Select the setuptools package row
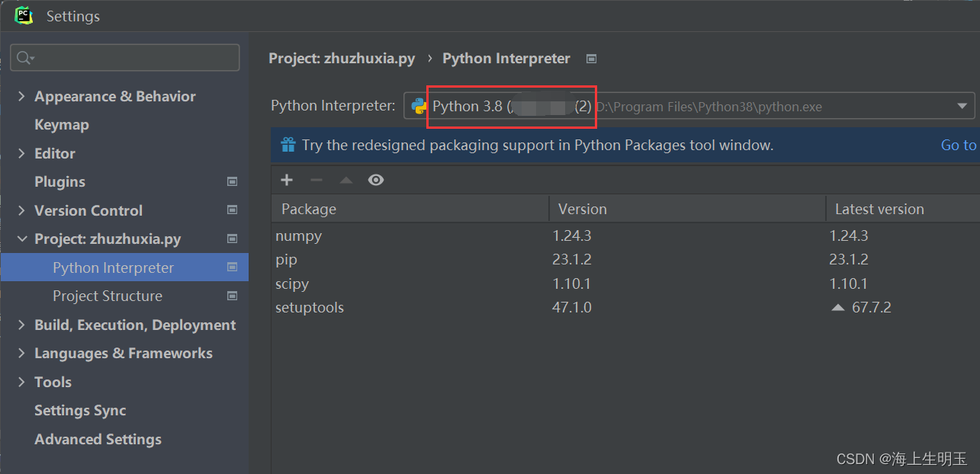The image size is (980, 474). click(x=310, y=308)
